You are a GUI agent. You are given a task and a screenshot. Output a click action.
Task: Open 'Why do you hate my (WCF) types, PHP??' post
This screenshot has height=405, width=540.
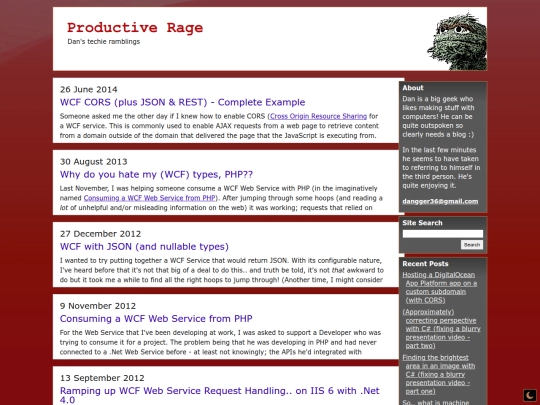click(156, 174)
